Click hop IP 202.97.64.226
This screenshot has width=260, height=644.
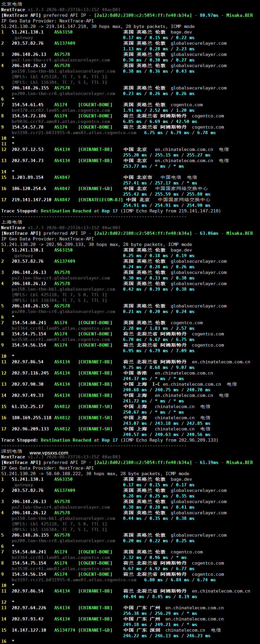coord(29,608)
